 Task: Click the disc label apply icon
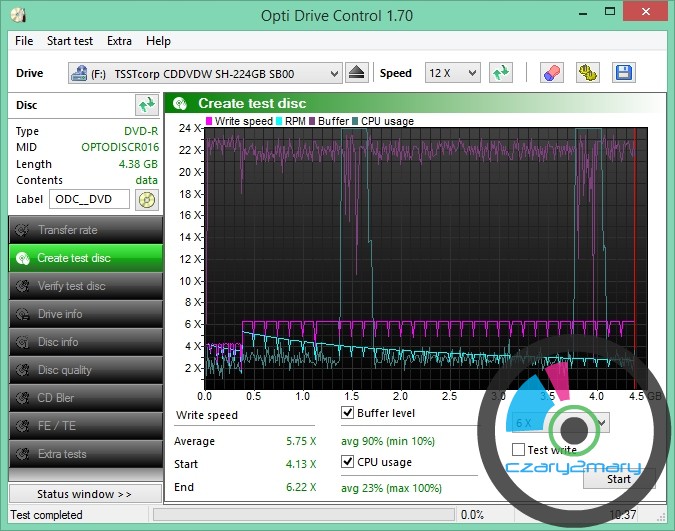pyautogui.click(x=147, y=199)
